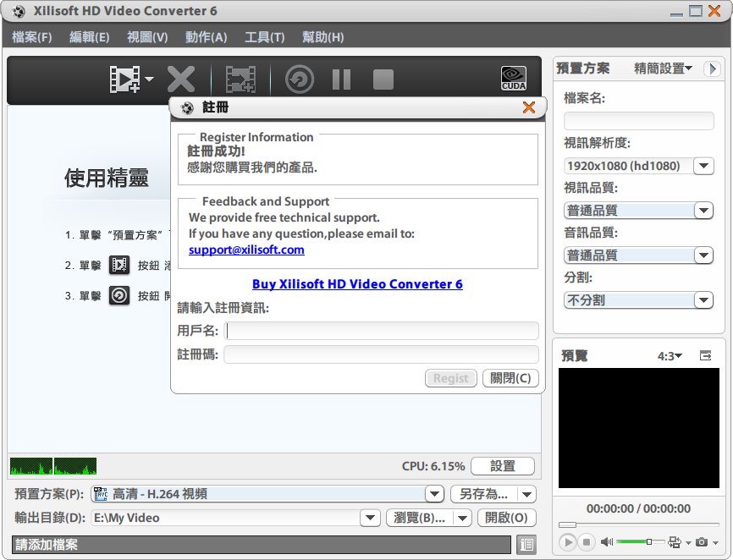Mute audio via speaker icon
The width and height of the screenshot is (733, 560).
pyautogui.click(x=606, y=541)
